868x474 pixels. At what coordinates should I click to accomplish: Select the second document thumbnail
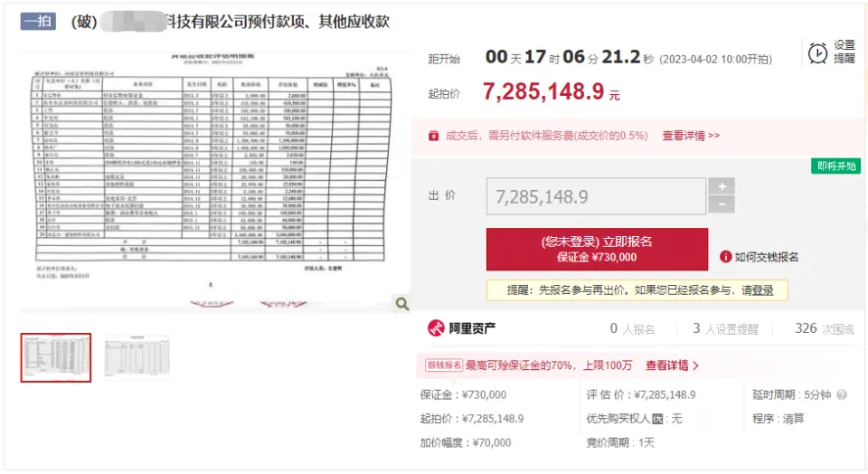pyautogui.click(x=137, y=357)
